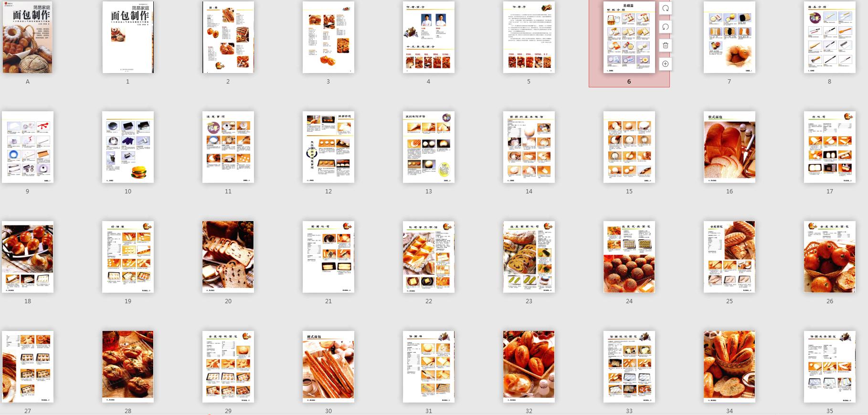Open the page 34 baguette basket thumbnail
This screenshot has height=415, width=868.
tap(729, 366)
